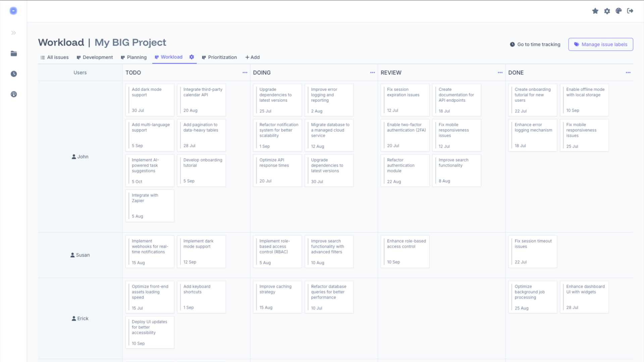This screenshot has width=644, height=362.
Task: Open the DOING column options menu
Action: (372, 72)
